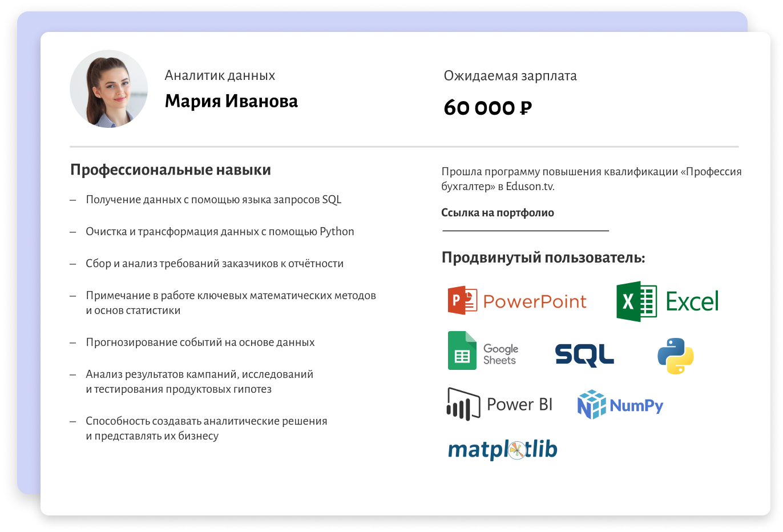Open the 'Ссылка на портфолио' link
This screenshot has width=783, height=532.
498,213
